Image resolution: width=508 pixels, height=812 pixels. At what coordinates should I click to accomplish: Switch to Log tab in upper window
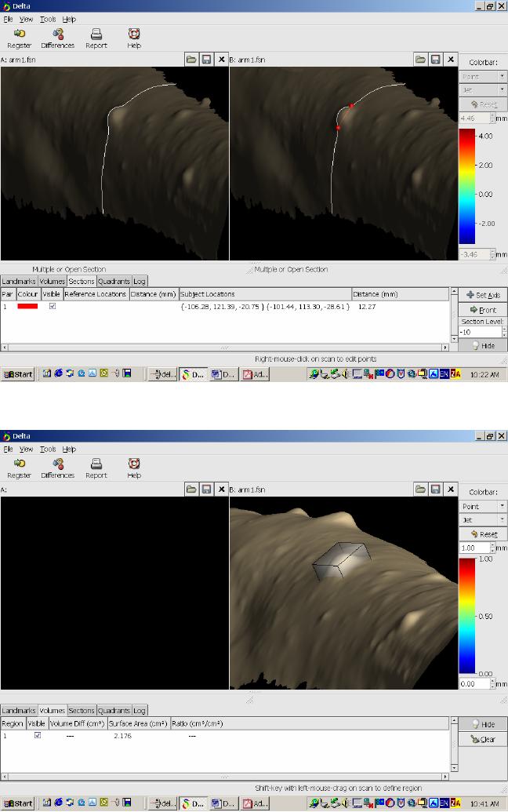point(140,281)
